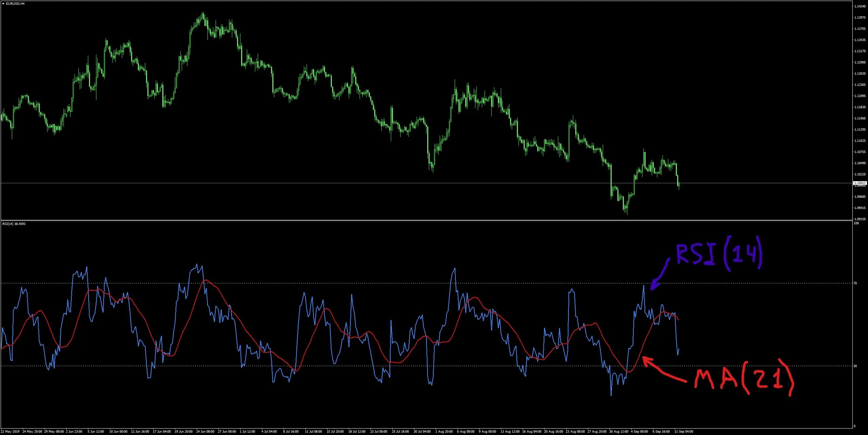Click the 1.12095 price on the price scale
Screen dimensions: 868x435
tap(860, 96)
